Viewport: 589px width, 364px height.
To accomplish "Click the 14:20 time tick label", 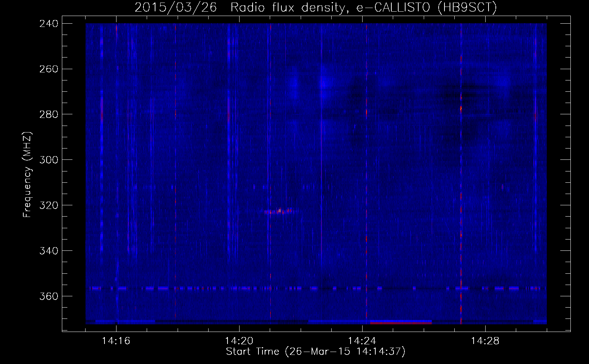I will coord(239,341).
